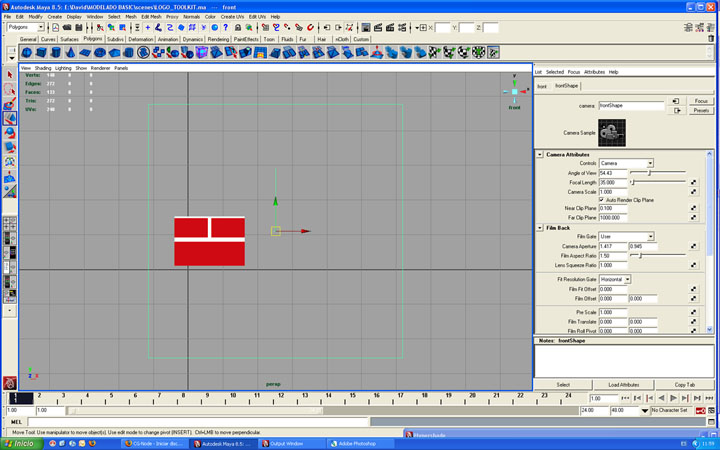Click the Windows Inicio start button

[x=22, y=444]
